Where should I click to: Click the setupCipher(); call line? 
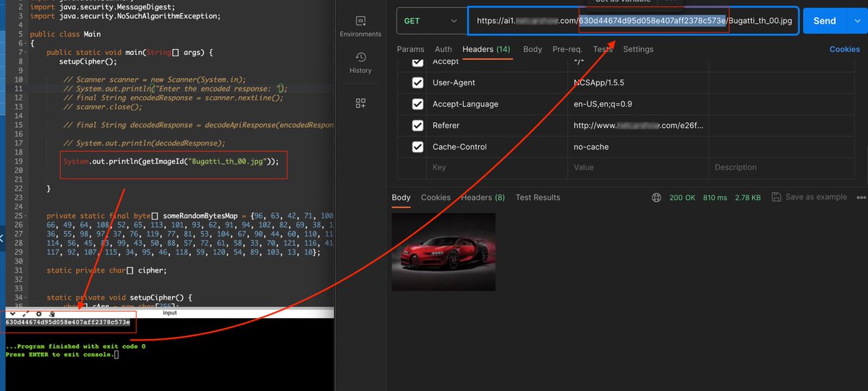pos(88,61)
